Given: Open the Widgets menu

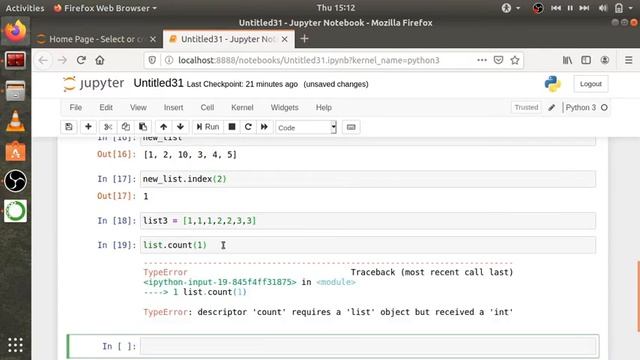Looking at the screenshot, I should [x=284, y=107].
